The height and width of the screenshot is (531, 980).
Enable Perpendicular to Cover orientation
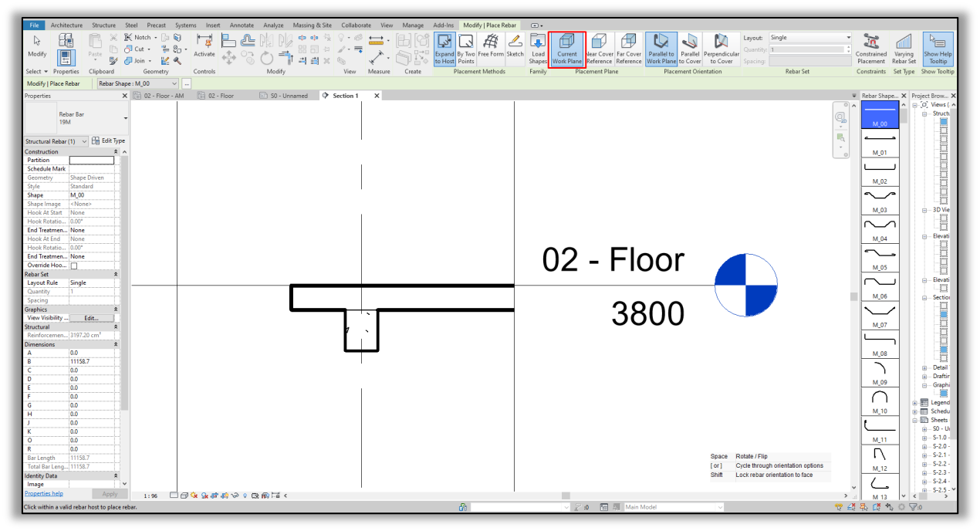[x=721, y=49]
